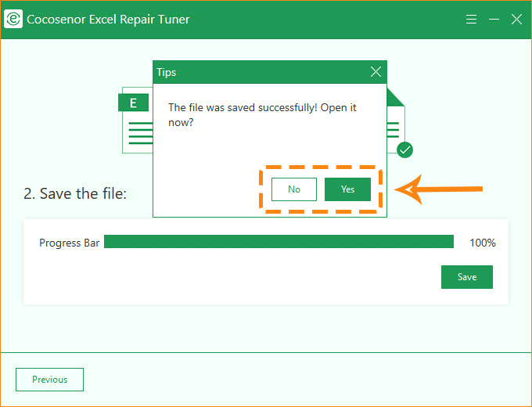The width and height of the screenshot is (532, 407).
Task: Go back with the Previous button
Action: pyautogui.click(x=49, y=380)
